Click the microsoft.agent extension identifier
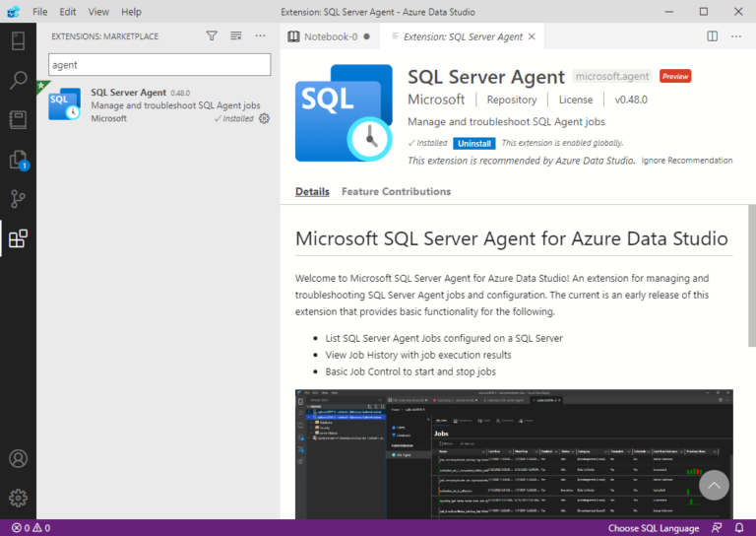Image resolution: width=756 pixels, height=536 pixels. pyautogui.click(x=612, y=76)
